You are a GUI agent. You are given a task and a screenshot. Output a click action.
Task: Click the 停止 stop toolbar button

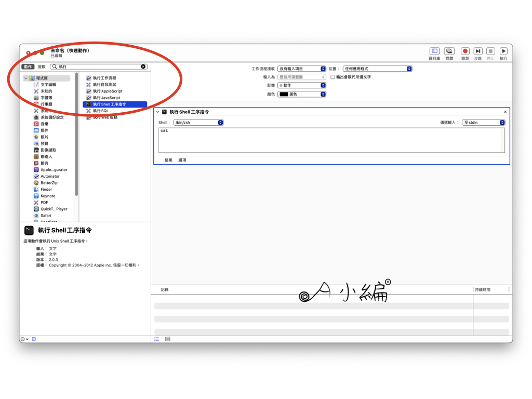tap(490, 51)
